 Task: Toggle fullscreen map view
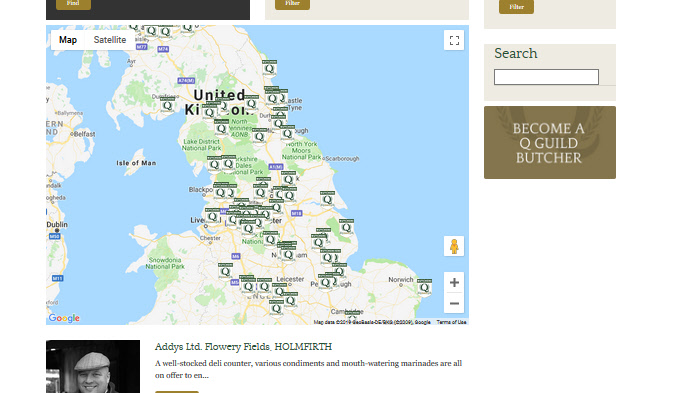[454, 40]
